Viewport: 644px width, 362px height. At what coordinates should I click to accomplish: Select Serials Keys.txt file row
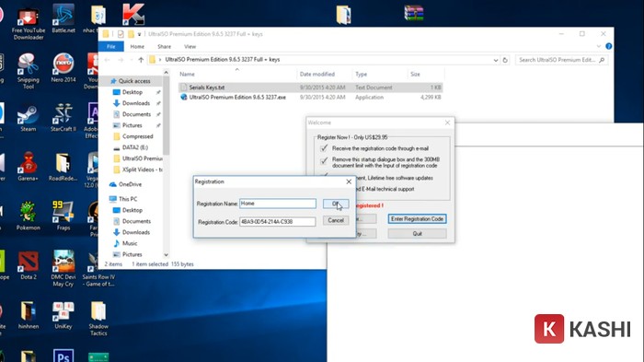pyautogui.click(x=311, y=88)
